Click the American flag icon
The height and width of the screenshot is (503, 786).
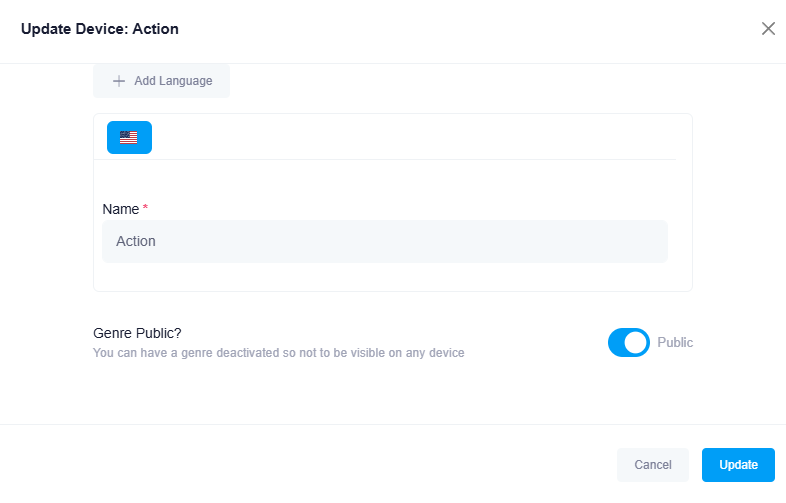[x=129, y=138]
